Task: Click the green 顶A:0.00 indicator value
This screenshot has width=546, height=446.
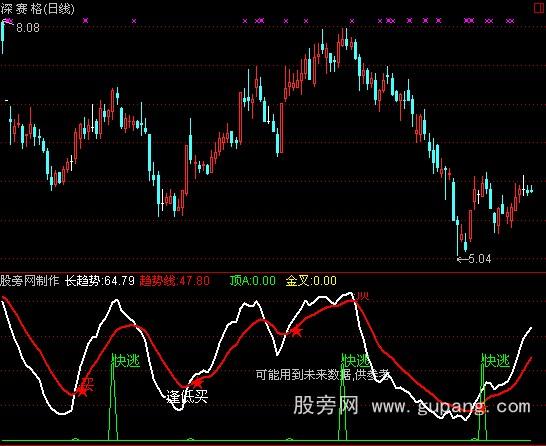Action: coord(253,281)
